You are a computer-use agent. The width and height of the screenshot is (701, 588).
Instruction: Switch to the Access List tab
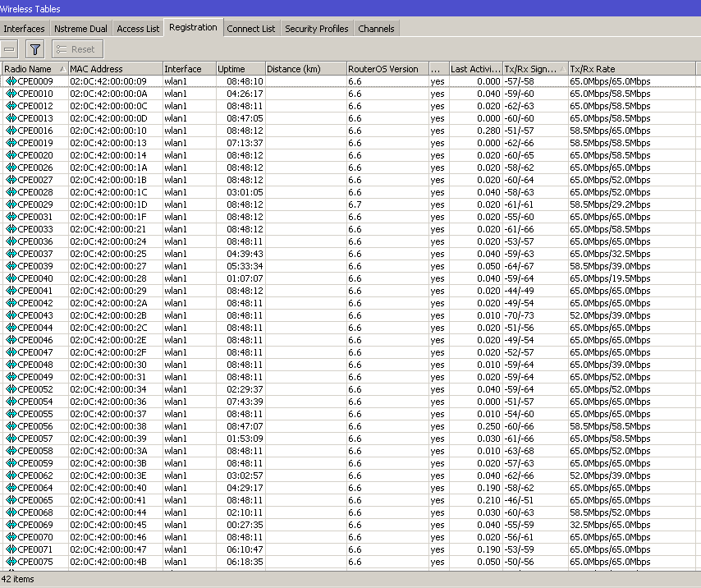(137, 28)
